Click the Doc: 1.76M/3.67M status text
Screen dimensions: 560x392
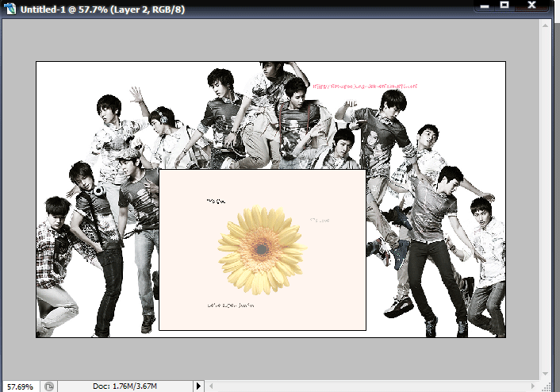[125, 386]
